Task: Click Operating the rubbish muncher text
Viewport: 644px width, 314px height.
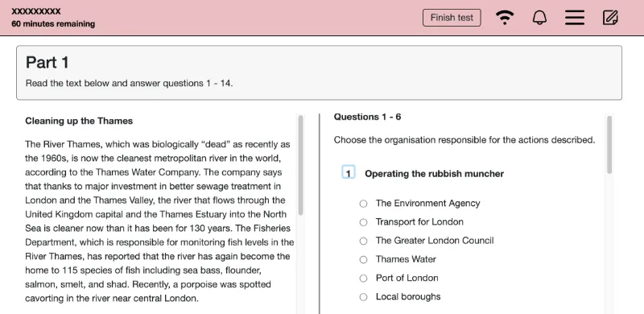Action: (434, 173)
